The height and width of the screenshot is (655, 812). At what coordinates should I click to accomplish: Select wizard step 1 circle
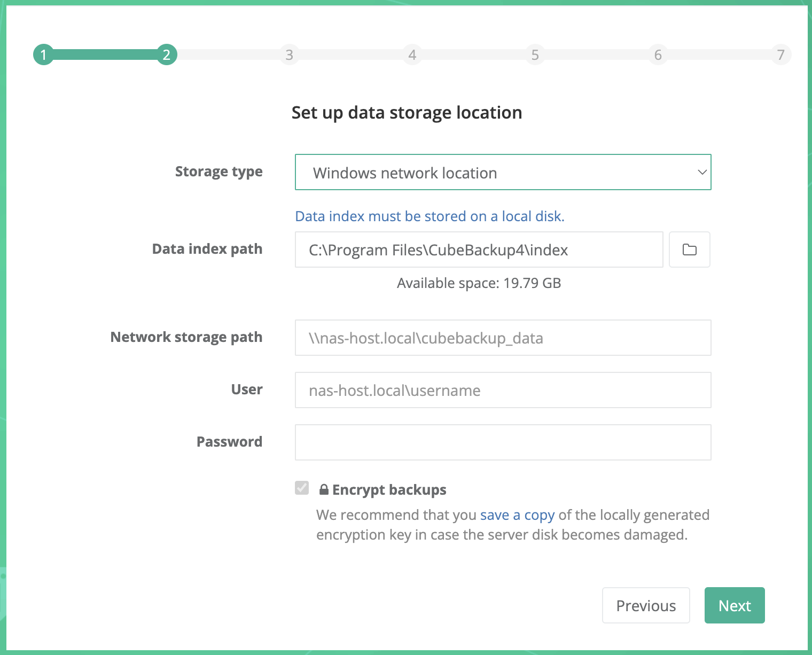43,54
